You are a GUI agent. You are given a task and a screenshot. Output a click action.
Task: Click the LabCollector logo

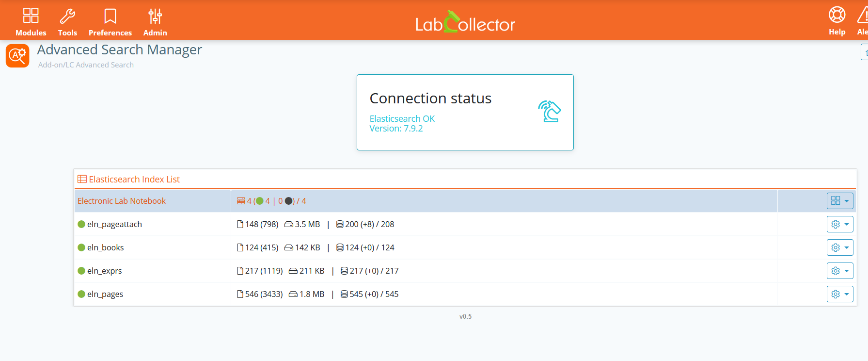coord(465,22)
